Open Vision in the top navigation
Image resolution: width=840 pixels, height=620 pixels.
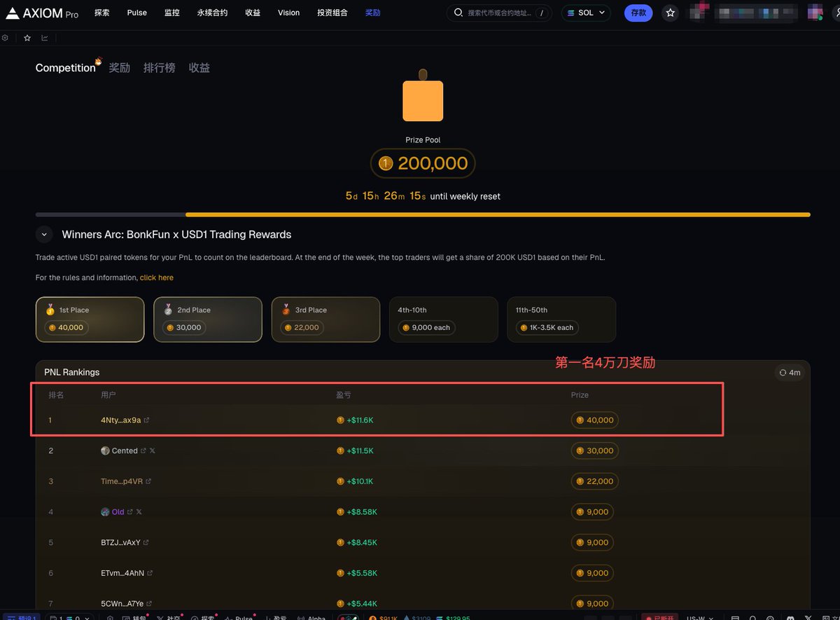(288, 13)
